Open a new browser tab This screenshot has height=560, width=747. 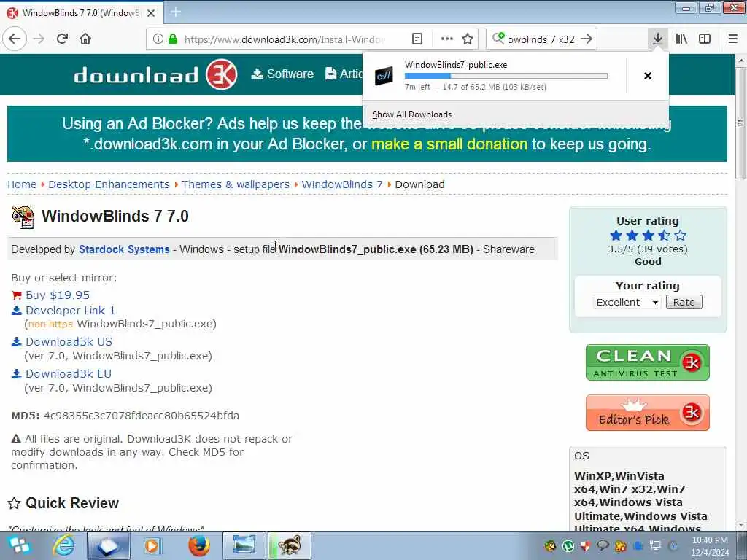[x=176, y=12]
